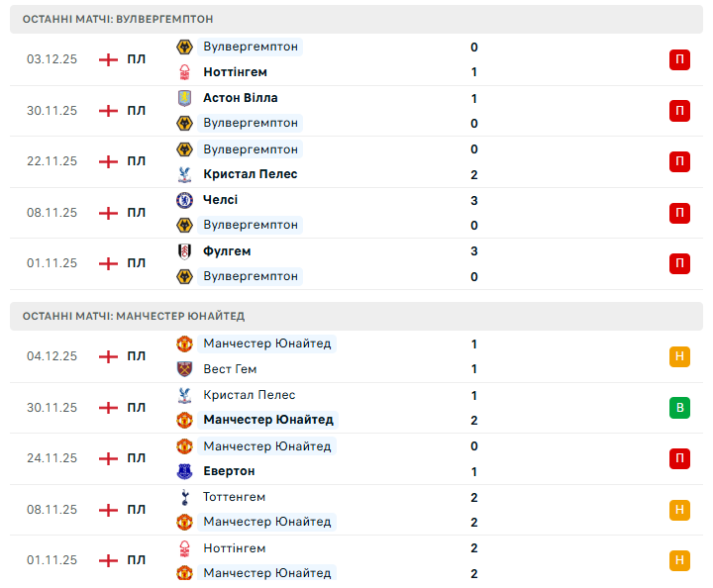Click the Aston Villa club crest
Image resolution: width=713 pixels, height=588 pixels.
point(184,98)
